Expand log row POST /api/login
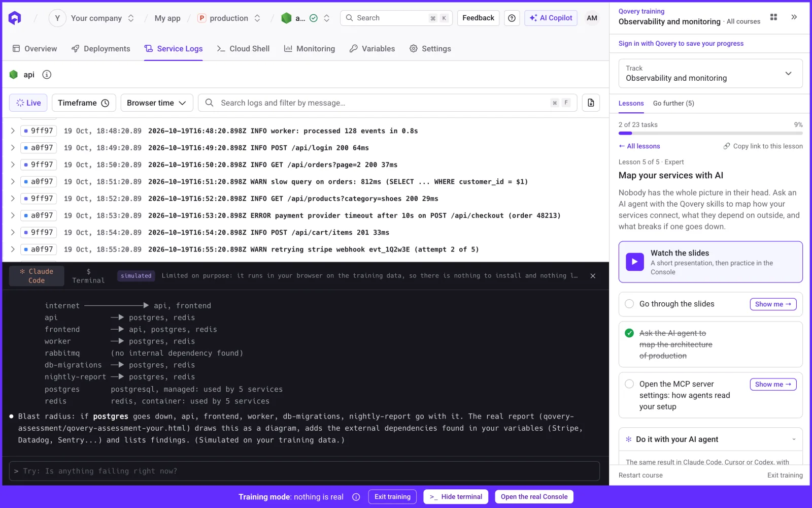812x508 pixels. 13,148
